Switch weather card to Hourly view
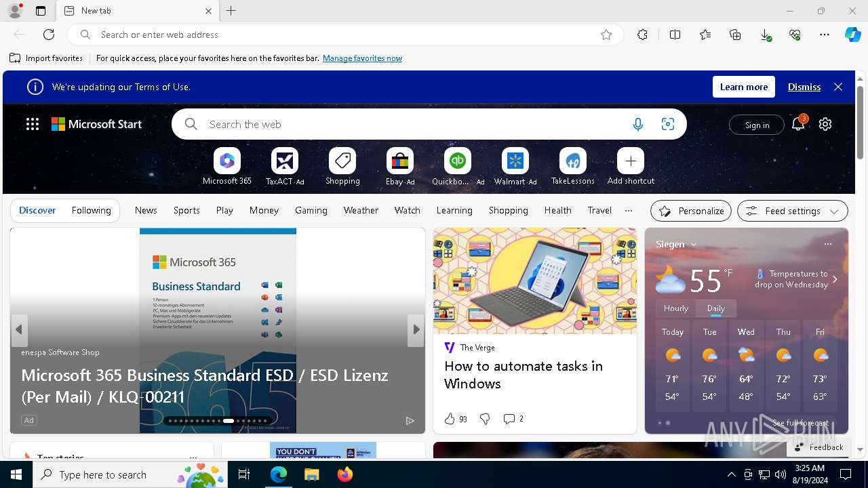Viewport: 868px width, 488px height. 676,308
